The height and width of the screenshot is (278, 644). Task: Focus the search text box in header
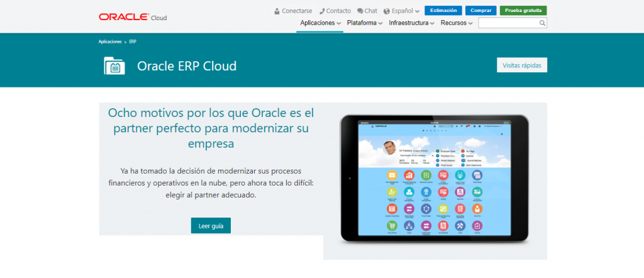(x=508, y=23)
